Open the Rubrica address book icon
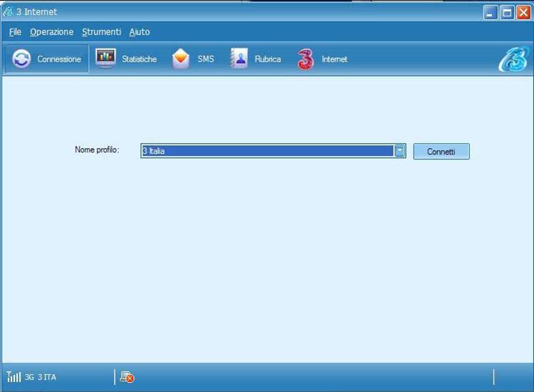The height and width of the screenshot is (392, 534). [239, 59]
